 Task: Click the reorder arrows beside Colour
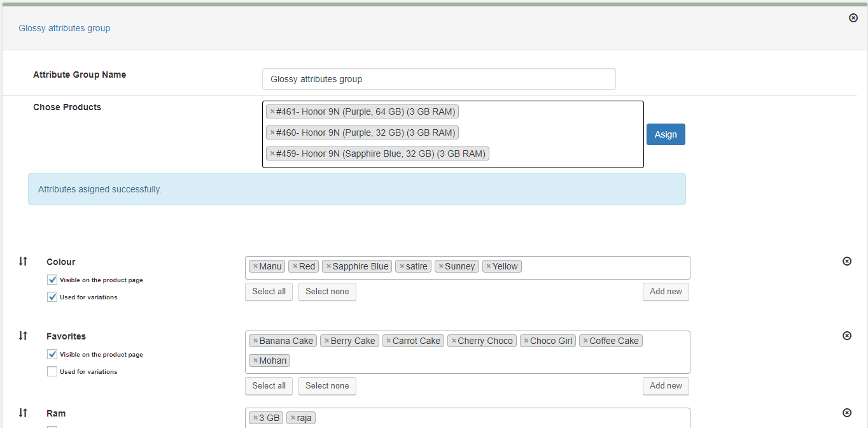point(23,261)
